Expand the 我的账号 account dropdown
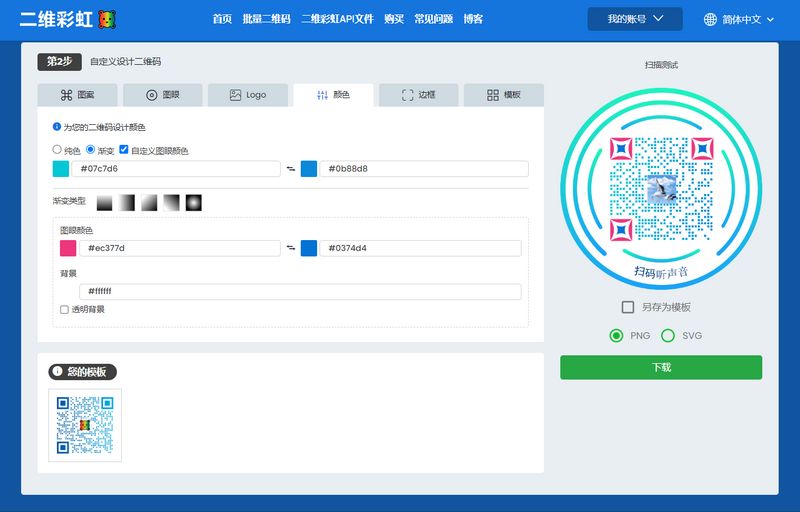Screen dimensions: 800x512 (x=635, y=19)
